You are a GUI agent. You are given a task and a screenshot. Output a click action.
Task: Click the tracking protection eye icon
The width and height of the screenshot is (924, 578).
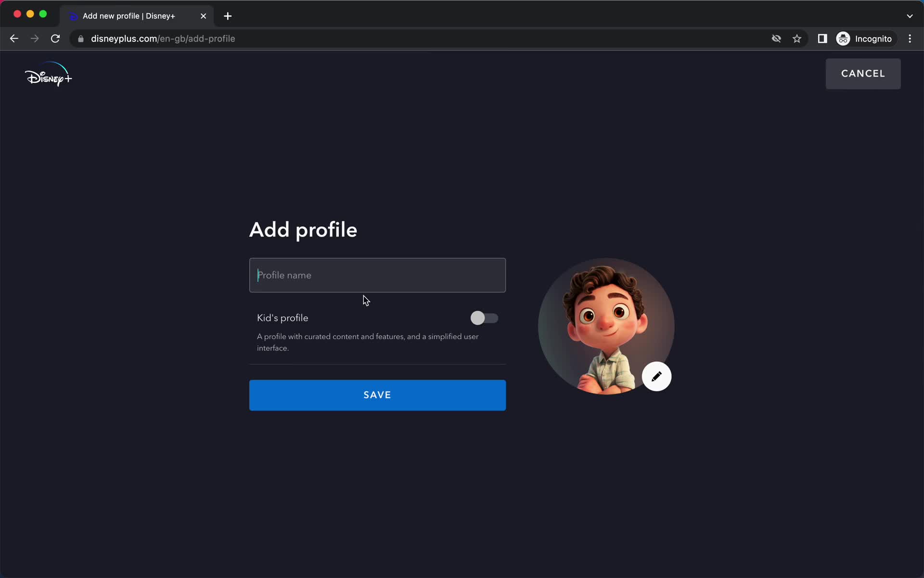776,39
